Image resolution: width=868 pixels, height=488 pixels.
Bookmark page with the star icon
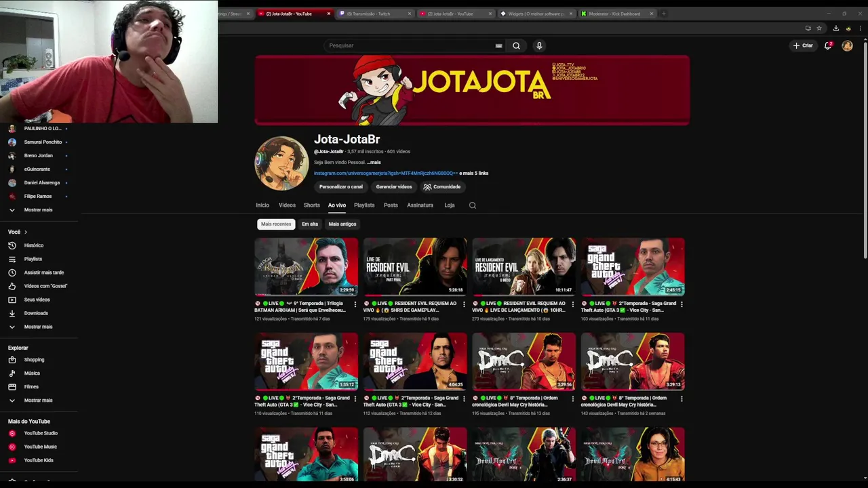coord(819,28)
